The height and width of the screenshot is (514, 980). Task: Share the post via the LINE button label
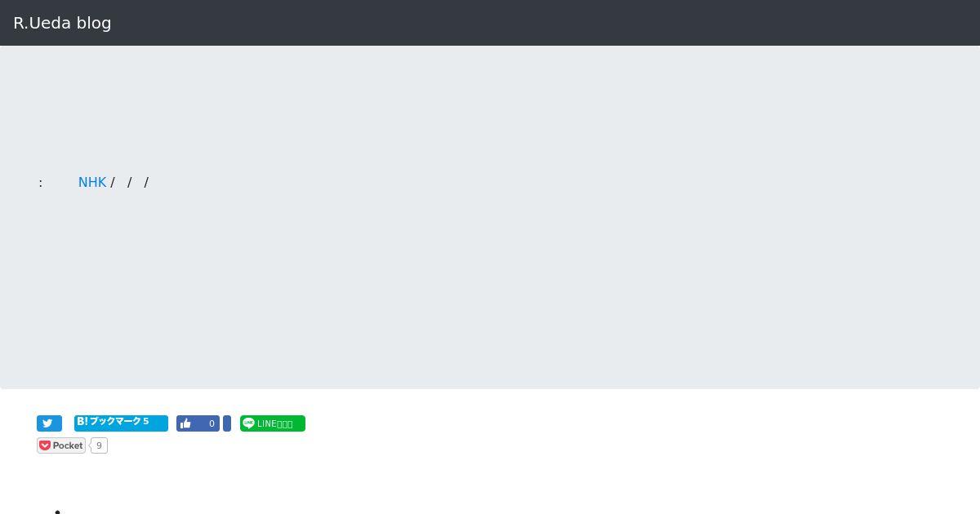pos(274,423)
